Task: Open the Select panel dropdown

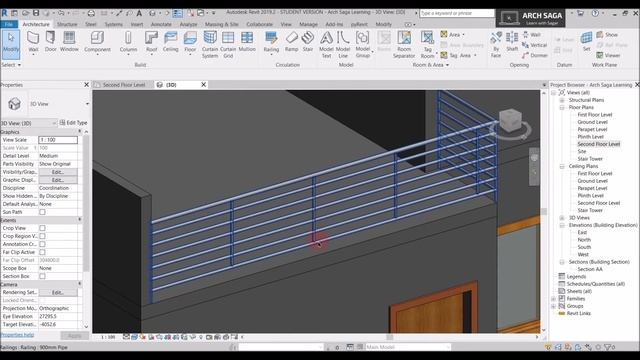Action: coord(11,65)
